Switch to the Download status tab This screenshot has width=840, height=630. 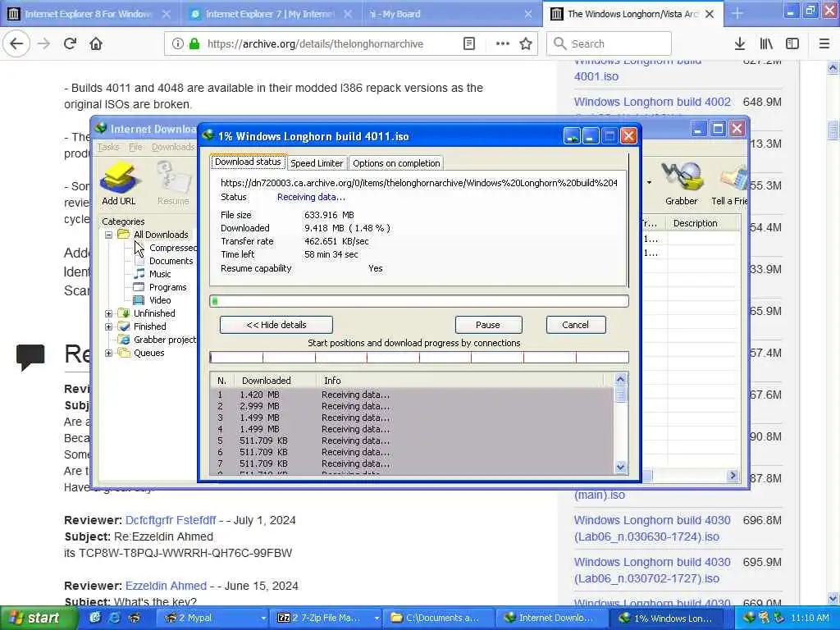pyautogui.click(x=248, y=162)
